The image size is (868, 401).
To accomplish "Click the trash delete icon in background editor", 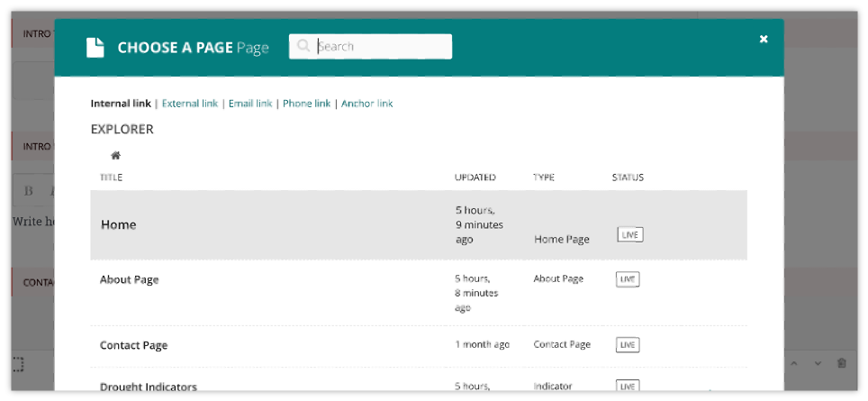I will (x=841, y=363).
